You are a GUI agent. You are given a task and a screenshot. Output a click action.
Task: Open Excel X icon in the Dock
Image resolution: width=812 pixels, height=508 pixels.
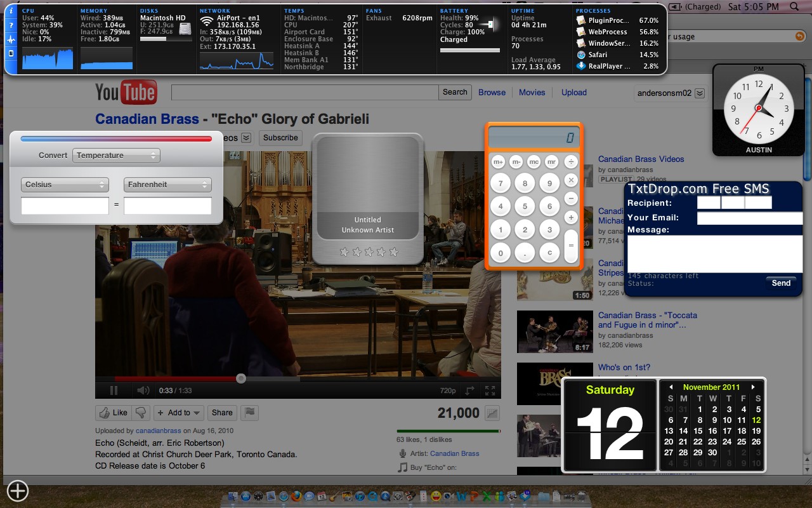(487, 496)
